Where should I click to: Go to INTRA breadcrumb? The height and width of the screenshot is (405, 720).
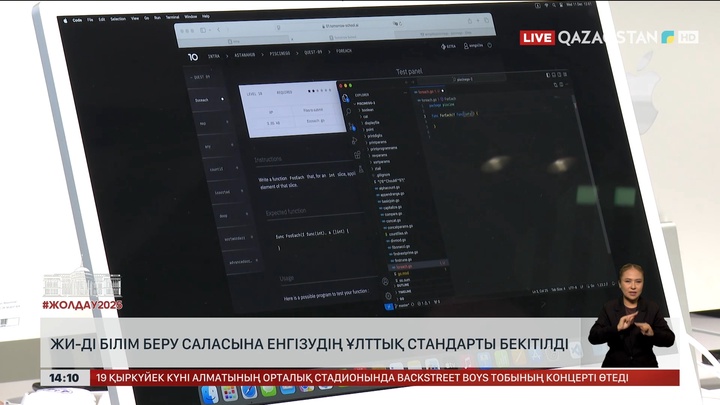[x=214, y=56]
